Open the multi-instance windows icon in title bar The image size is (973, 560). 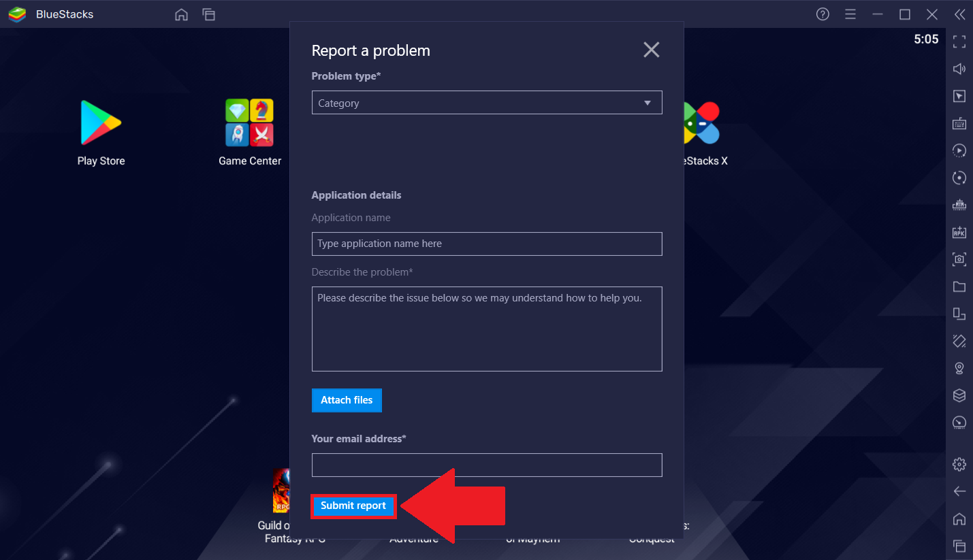(209, 14)
